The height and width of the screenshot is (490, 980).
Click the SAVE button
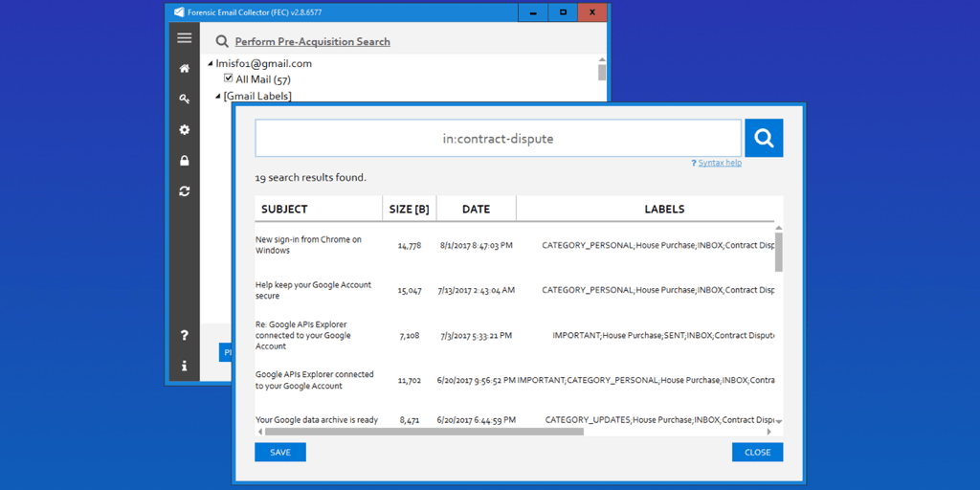(x=280, y=453)
